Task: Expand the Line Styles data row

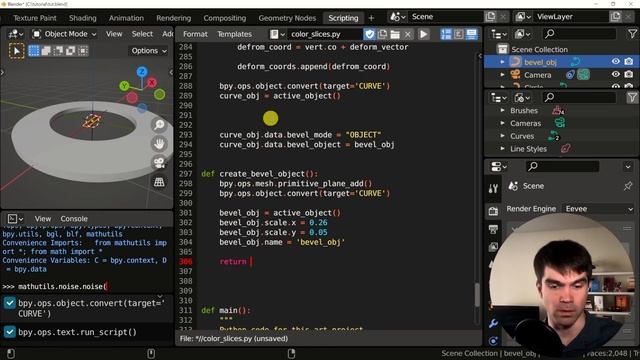Action: 502,149
